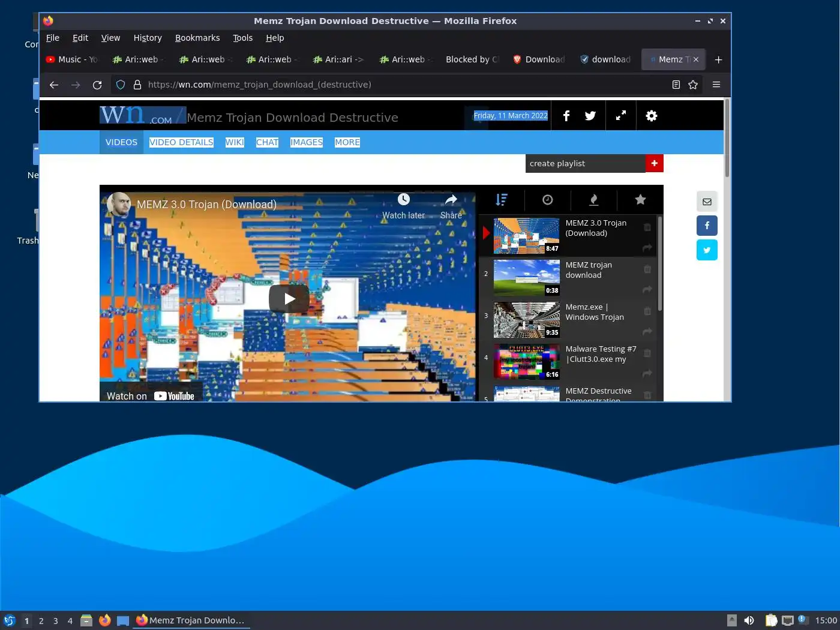Toggle fullscreen expand icon in header
The width and height of the screenshot is (840, 630).
pyautogui.click(x=621, y=115)
